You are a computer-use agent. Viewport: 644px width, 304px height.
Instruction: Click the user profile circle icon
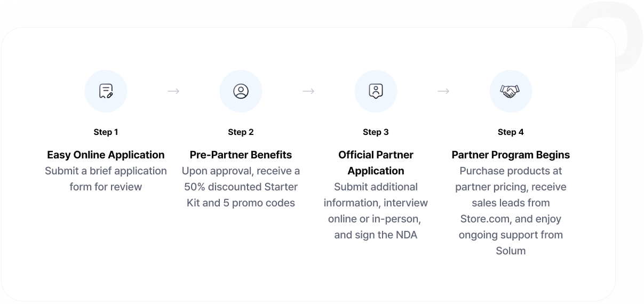241,91
